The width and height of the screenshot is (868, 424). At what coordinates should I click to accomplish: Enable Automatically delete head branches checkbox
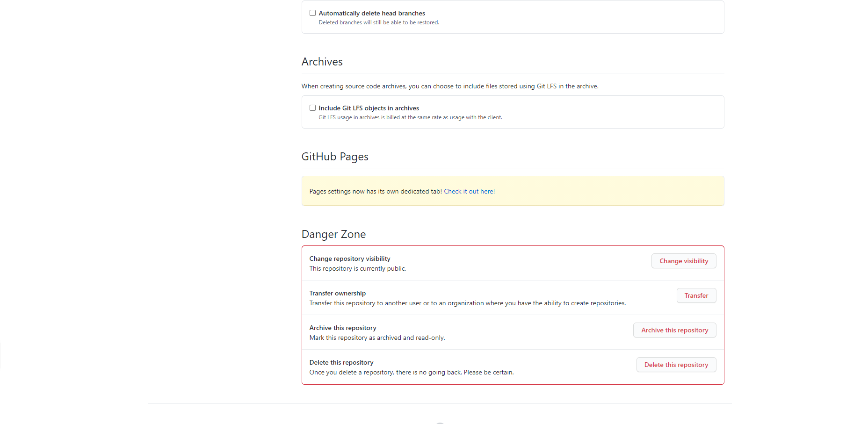312,13
